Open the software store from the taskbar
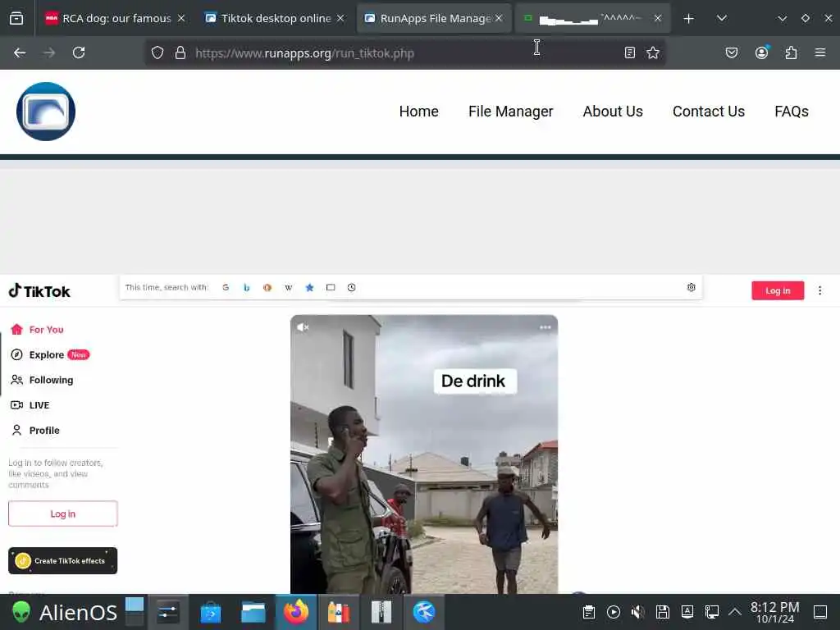This screenshot has height=630, width=840. tap(211, 612)
